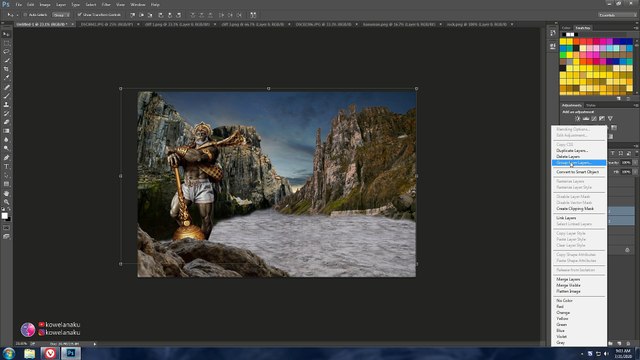Select the Magic Wand tool

pyautogui.click(x=6, y=60)
